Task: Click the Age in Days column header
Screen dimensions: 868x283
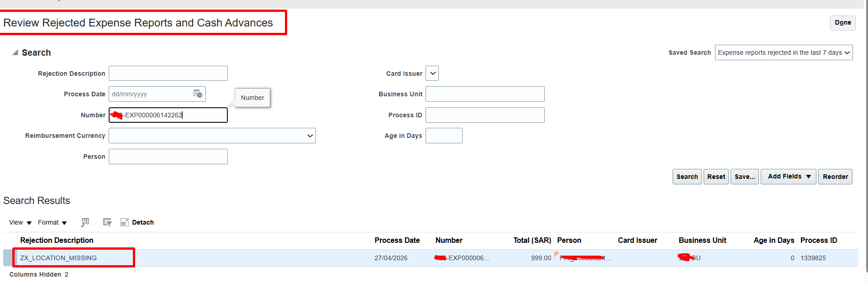Action: point(773,240)
